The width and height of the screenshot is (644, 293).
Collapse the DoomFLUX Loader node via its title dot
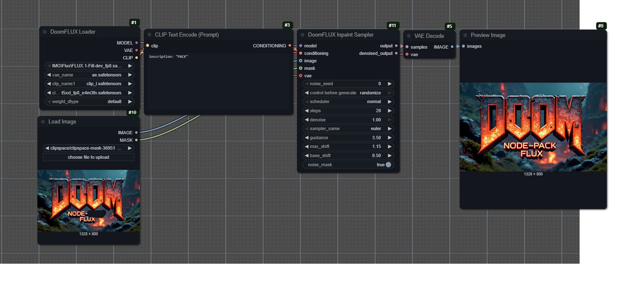[45, 32]
